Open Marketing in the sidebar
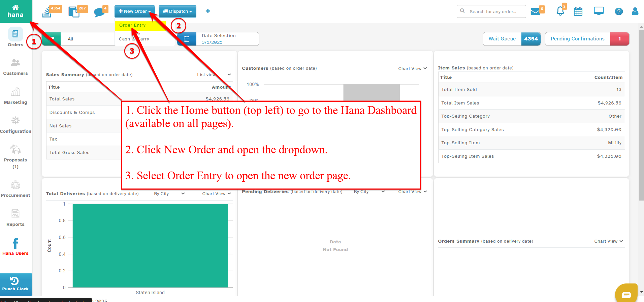 coord(15,96)
